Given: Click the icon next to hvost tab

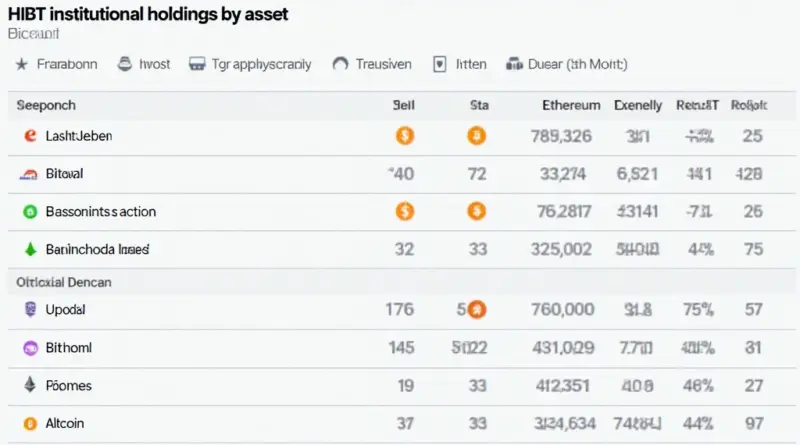Looking at the screenshot, I should (x=125, y=64).
